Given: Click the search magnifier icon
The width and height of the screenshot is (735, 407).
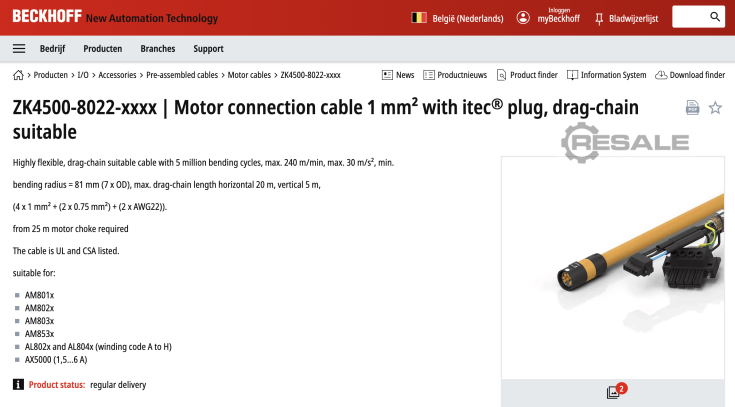Looking at the screenshot, I should click(715, 17).
